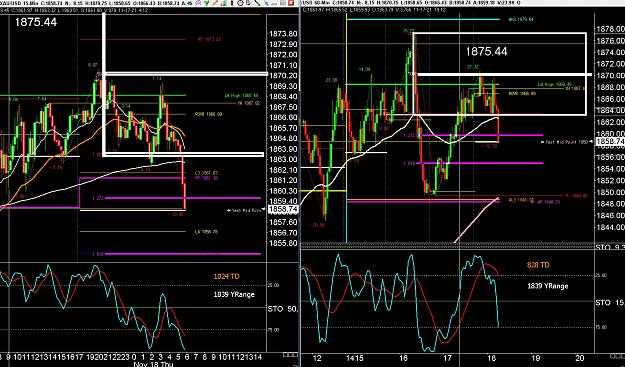Screen dimensions: 625x367
Task: Click the 1875.44 label inside right chart box
Action: point(486,51)
